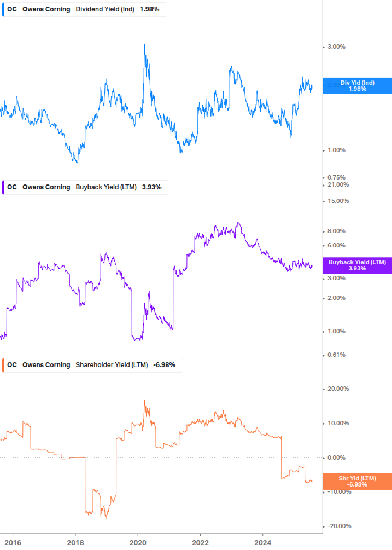392x550 pixels.
Task: Click the 21.00% tick on buyback axis
Action: pyautogui.click(x=338, y=185)
